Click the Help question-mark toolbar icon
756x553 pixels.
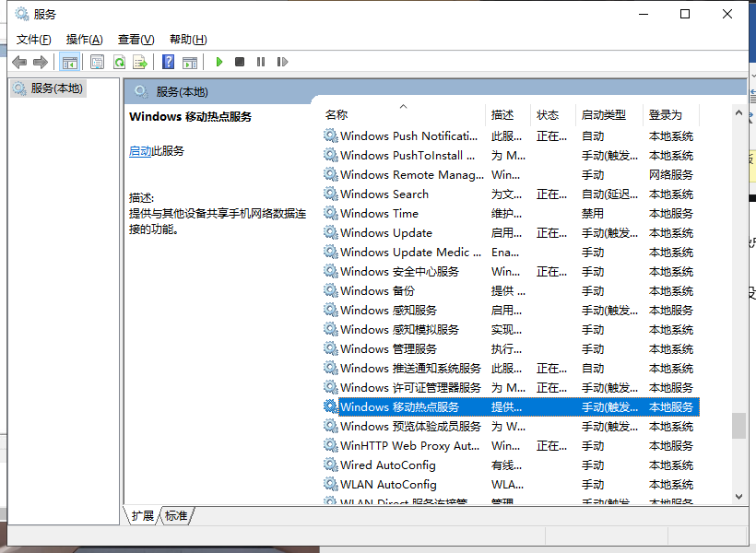[x=167, y=61]
